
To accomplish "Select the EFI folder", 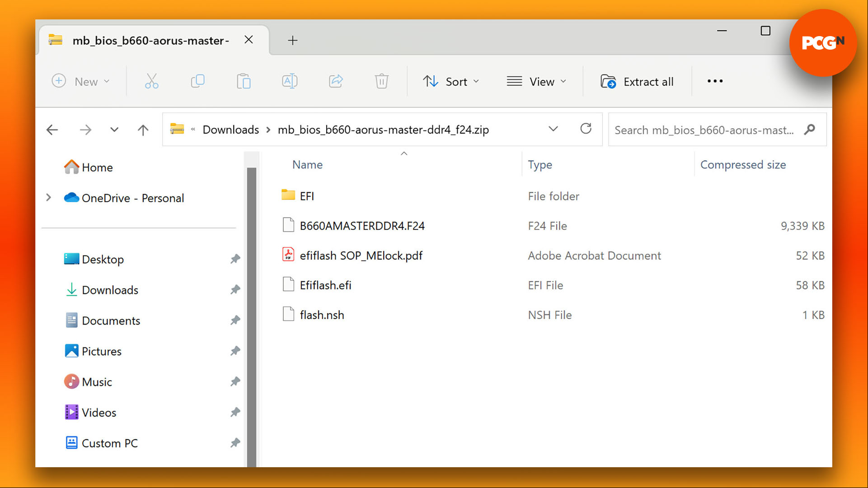I will pyautogui.click(x=298, y=196).
